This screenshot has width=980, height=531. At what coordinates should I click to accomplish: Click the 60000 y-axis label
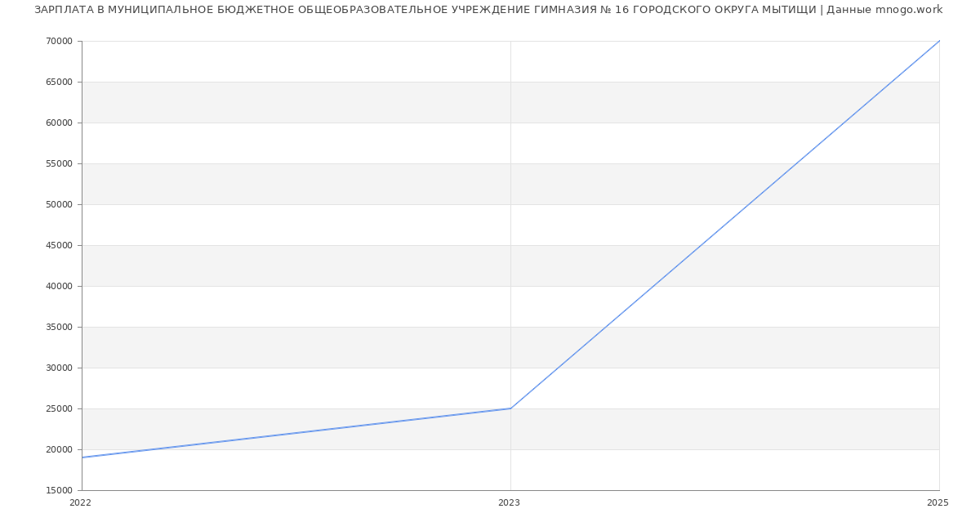pyautogui.click(x=60, y=123)
